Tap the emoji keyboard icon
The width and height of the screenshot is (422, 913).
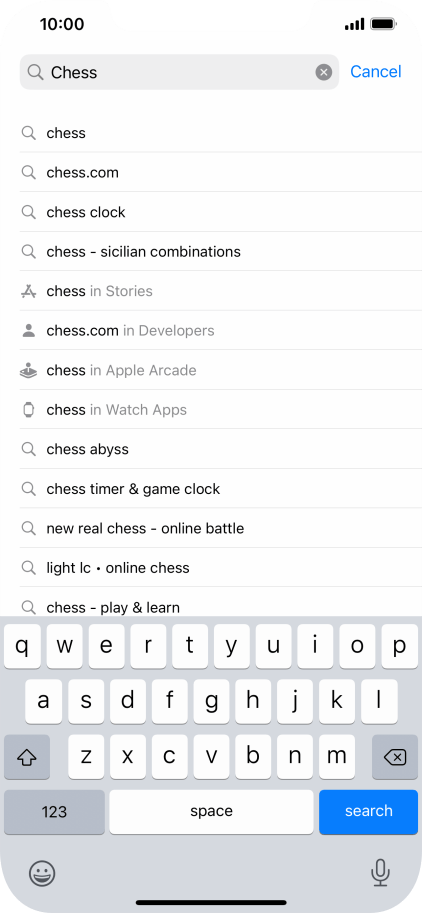pos(42,873)
